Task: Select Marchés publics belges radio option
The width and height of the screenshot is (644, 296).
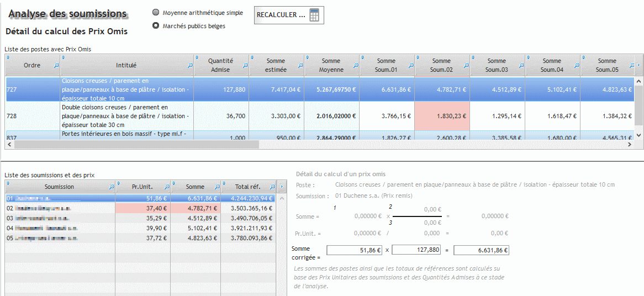Action: (156, 25)
